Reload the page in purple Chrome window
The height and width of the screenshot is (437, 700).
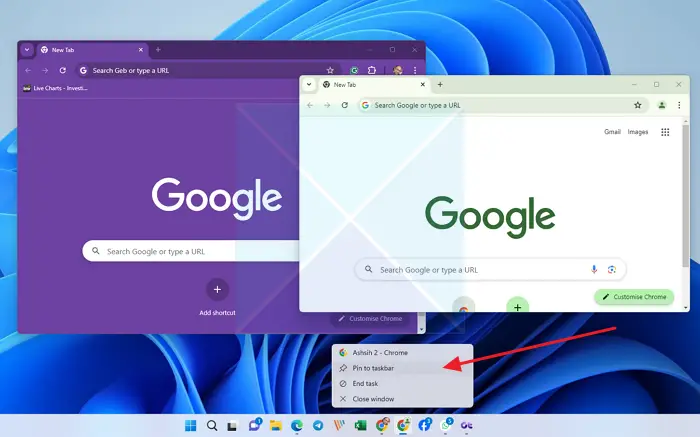tap(62, 71)
